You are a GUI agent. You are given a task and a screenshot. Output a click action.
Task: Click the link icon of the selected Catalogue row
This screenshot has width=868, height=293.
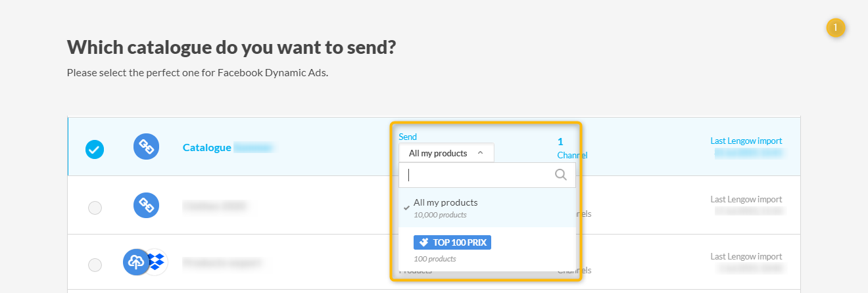coord(146,147)
